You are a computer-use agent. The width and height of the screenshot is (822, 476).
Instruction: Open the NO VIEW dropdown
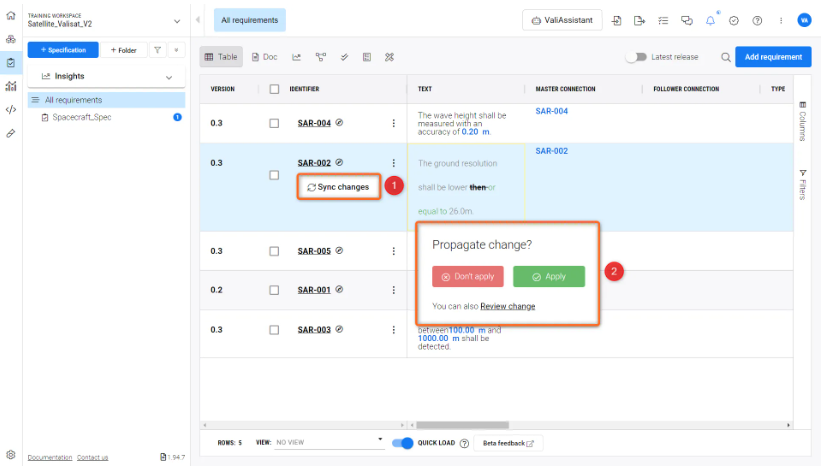329,442
